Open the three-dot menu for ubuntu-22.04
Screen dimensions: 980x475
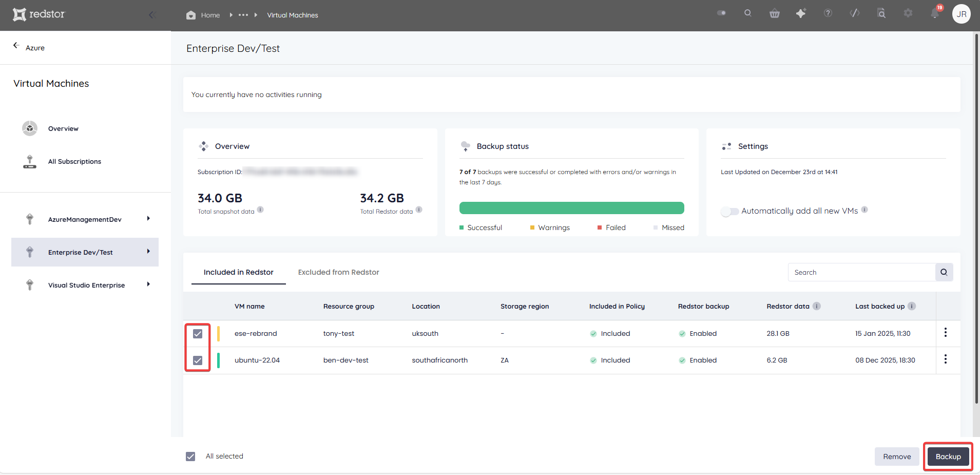coord(946,359)
